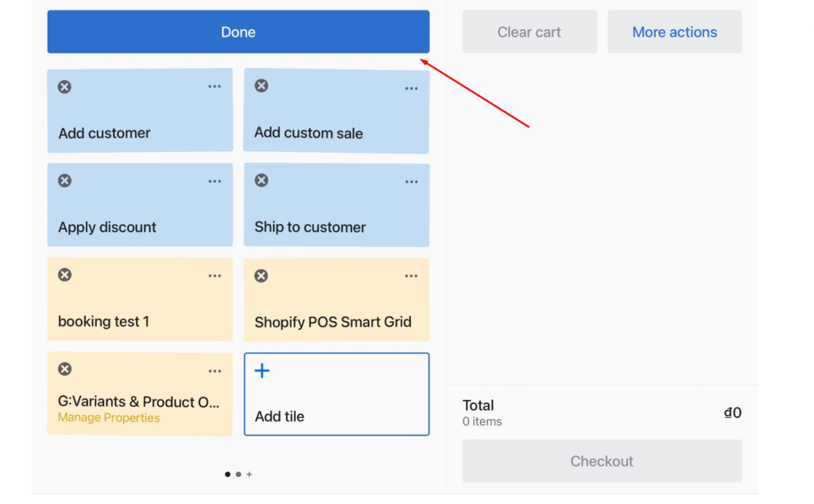Click the Clear cart button

coord(529,32)
